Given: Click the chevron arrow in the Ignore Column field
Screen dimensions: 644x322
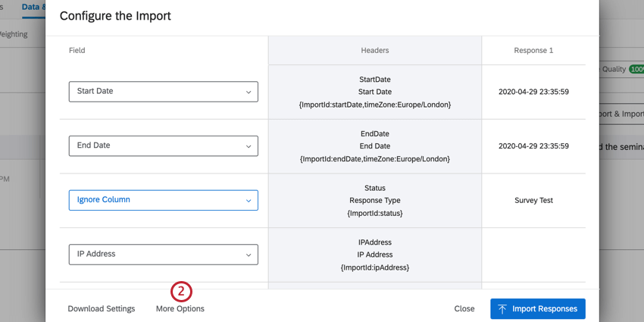Looking at the screenshot, I should pos(249,201).
